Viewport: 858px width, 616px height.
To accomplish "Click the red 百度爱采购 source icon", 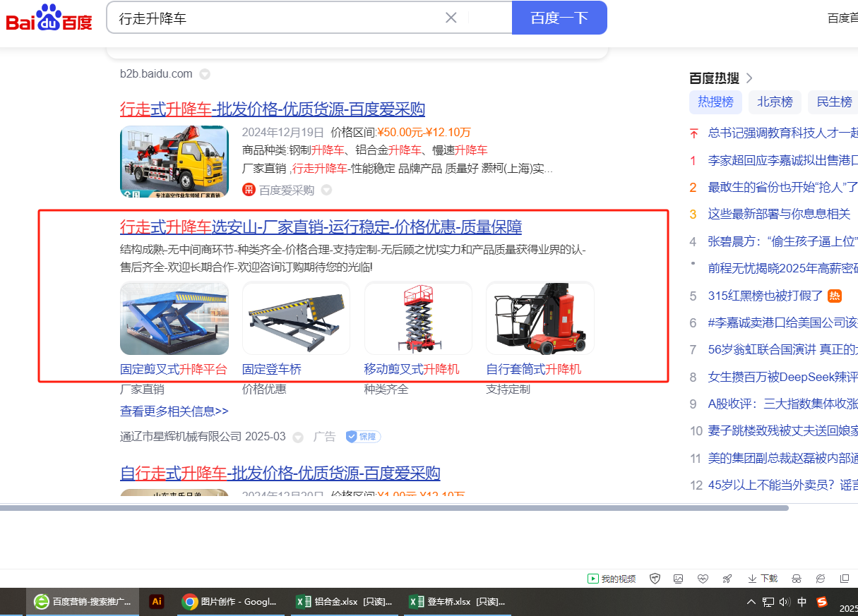I will [x=249, y=190].
